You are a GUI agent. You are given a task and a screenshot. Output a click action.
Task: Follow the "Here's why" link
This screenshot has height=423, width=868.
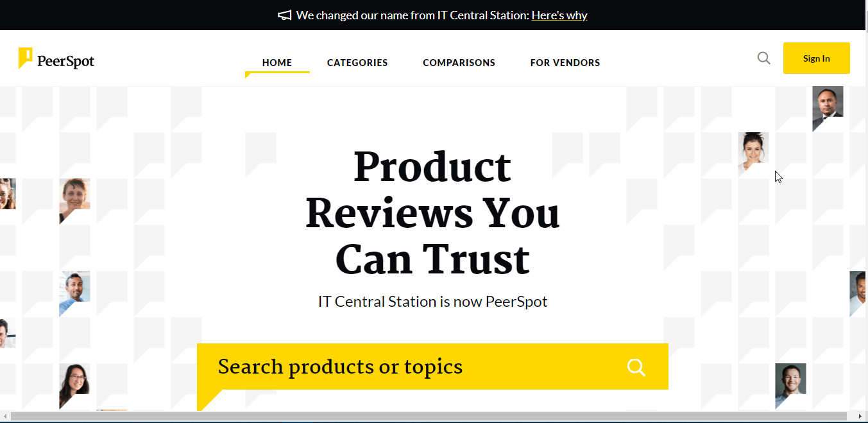tap(559, 15)
